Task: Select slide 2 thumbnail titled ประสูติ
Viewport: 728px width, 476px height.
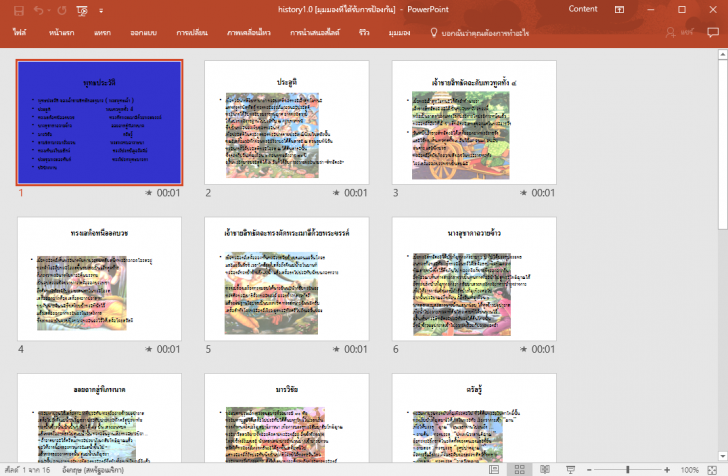Action: click(287, 123)
